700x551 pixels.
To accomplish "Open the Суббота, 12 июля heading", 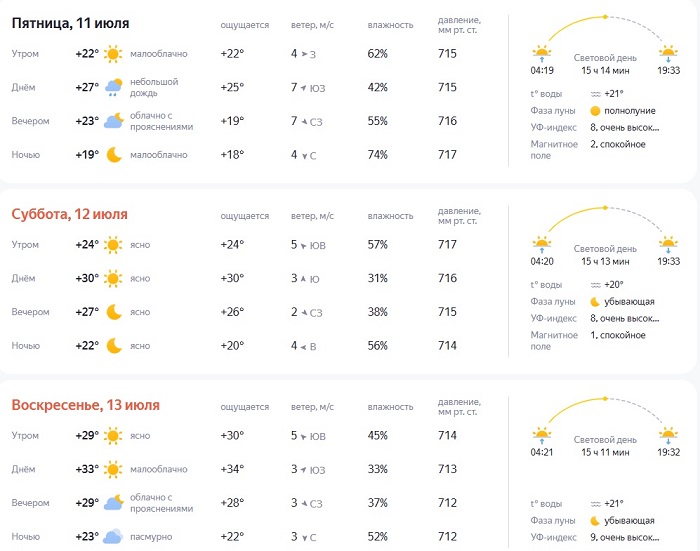I will 70,214.
